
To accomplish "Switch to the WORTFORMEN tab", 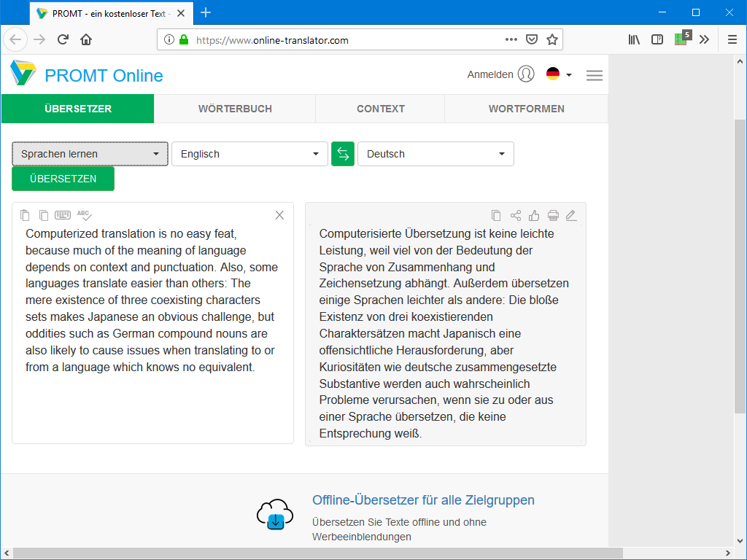I will pos(527,109).
